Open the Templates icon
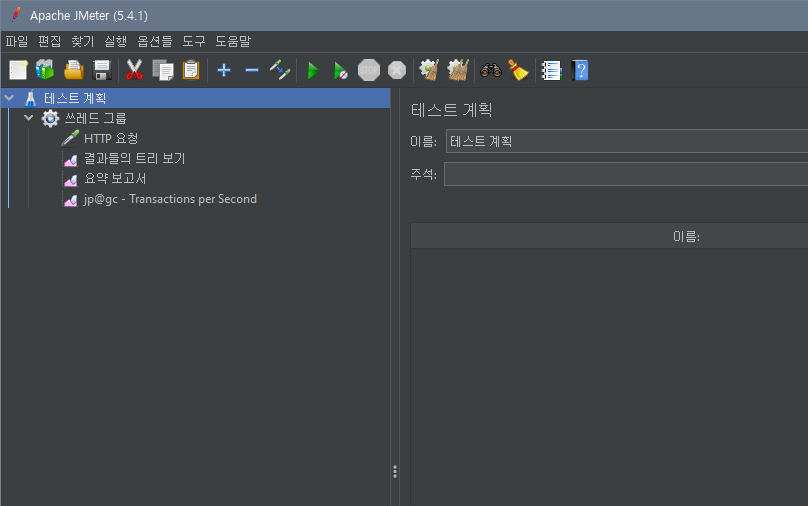 point(45,70)
